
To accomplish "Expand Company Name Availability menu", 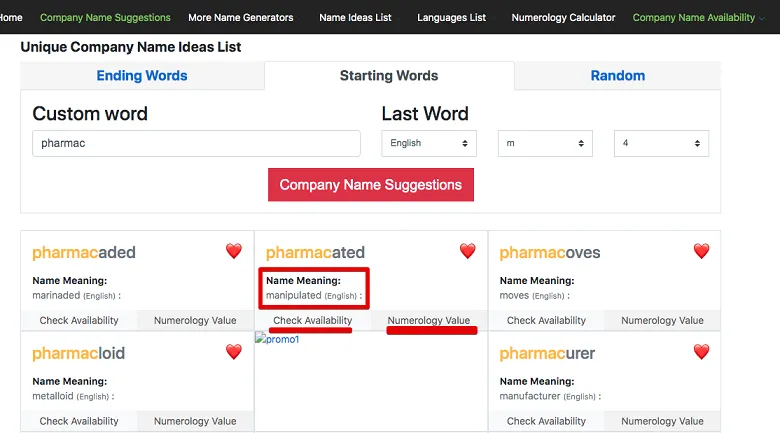I will tap(698, 17).
